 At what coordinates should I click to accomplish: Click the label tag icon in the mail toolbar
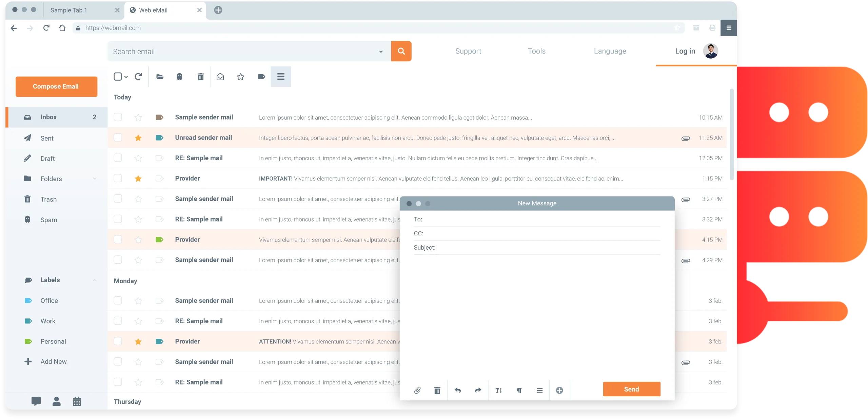pyautogui.click(x=261, y=77)
